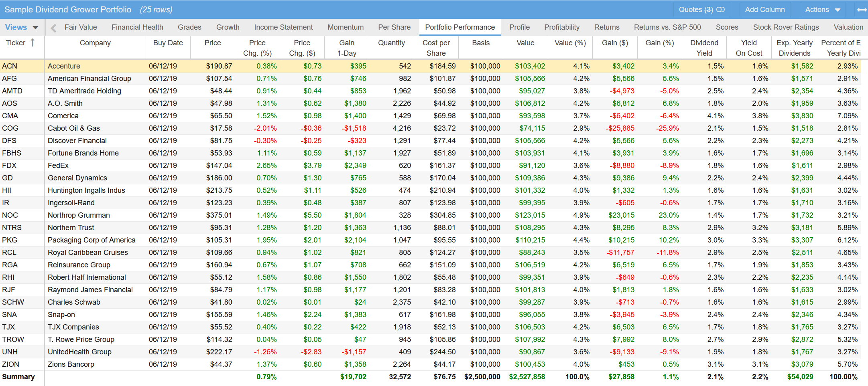Image resolution: width=868 pixels, height=386 pixels.
Task: Select the Returns vs. S&P 500 tab
Action: click(667, 27)
